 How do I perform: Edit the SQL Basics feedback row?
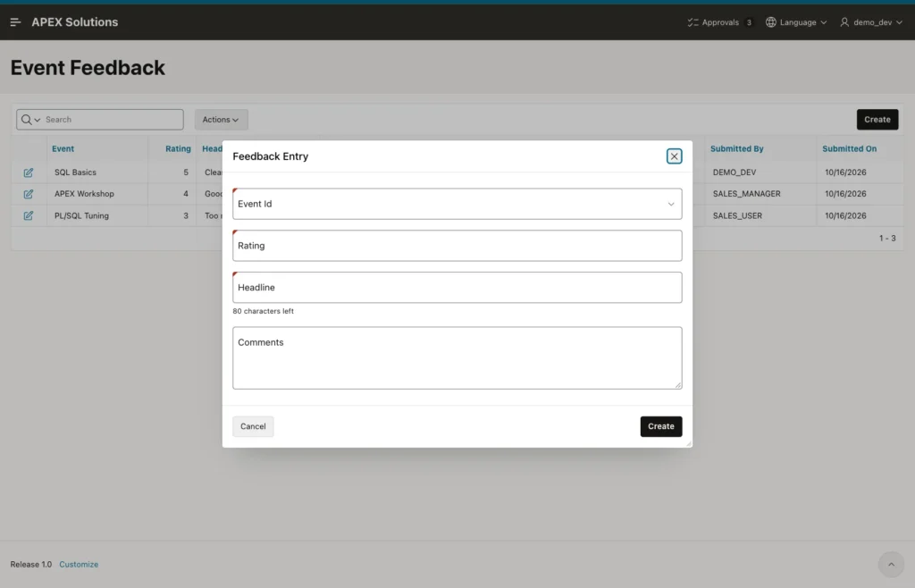tap(28, 172)
